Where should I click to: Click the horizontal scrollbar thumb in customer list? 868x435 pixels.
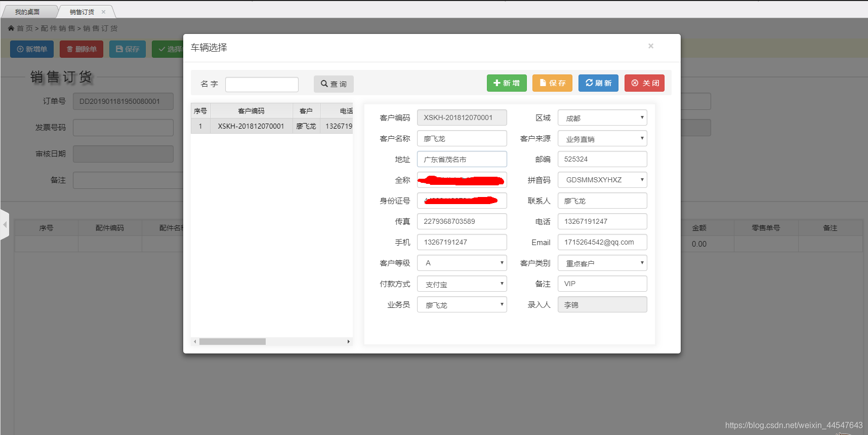pos(232,342)
